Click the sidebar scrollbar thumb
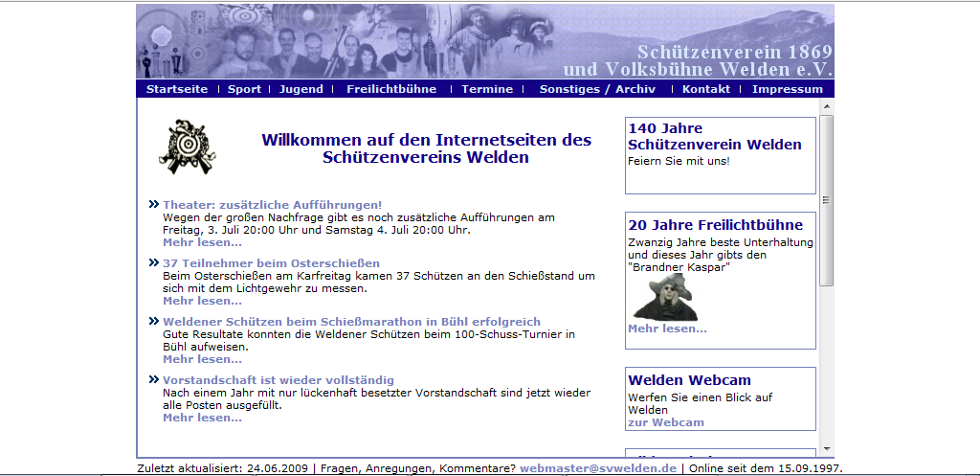Screen dimensions: 980x476 pos(826,201)
